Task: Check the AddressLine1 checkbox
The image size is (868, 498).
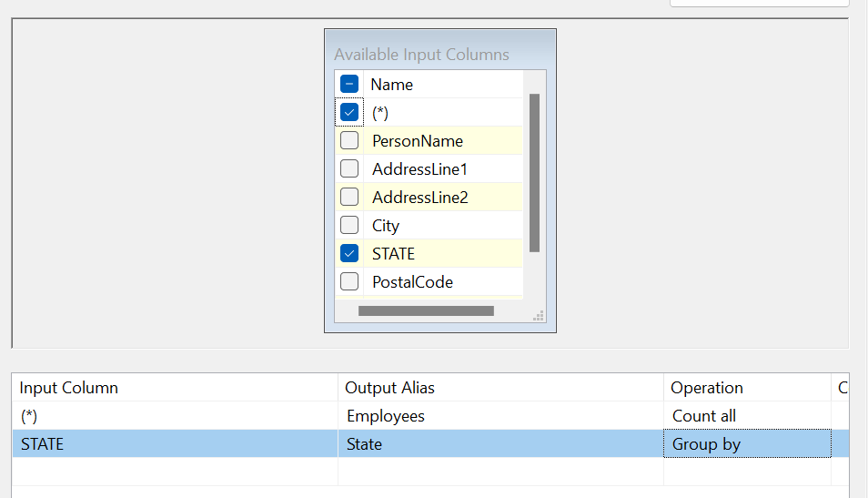Action: (x=349, y=168)
